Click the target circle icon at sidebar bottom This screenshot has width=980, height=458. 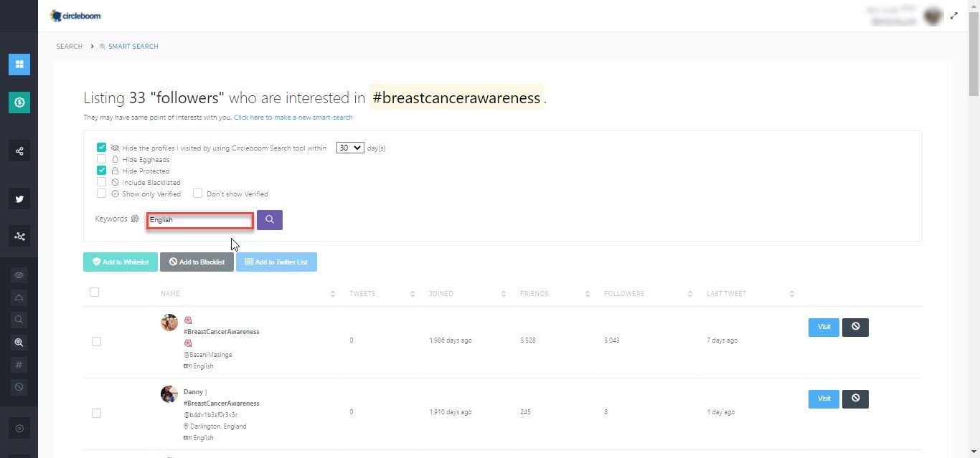tap(19, 428)
